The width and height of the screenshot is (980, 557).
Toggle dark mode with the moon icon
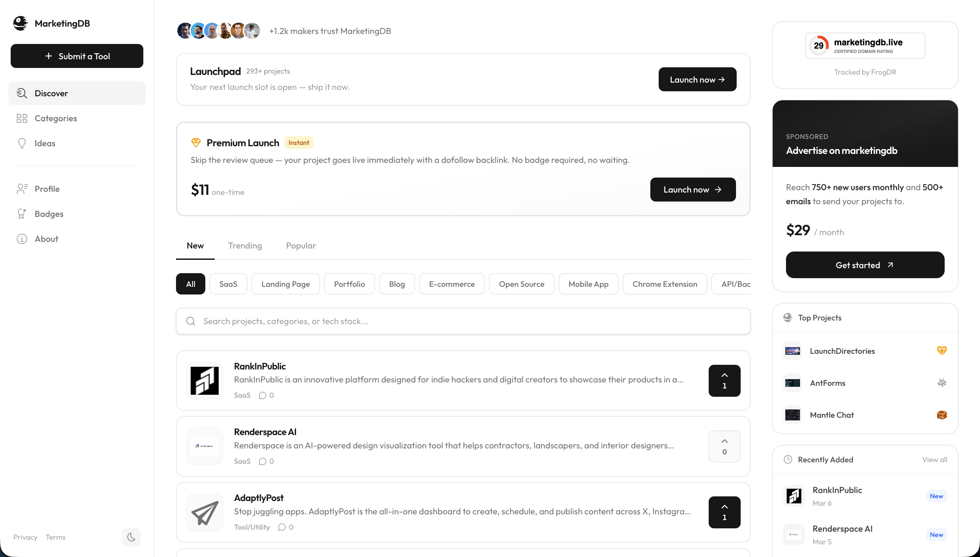tap(131, 537)
